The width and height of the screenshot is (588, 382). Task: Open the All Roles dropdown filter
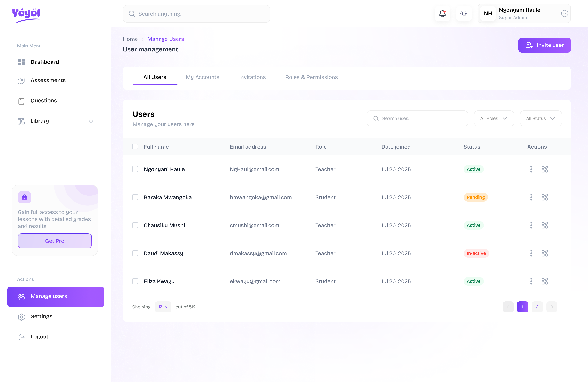click(x=494, y=118)
